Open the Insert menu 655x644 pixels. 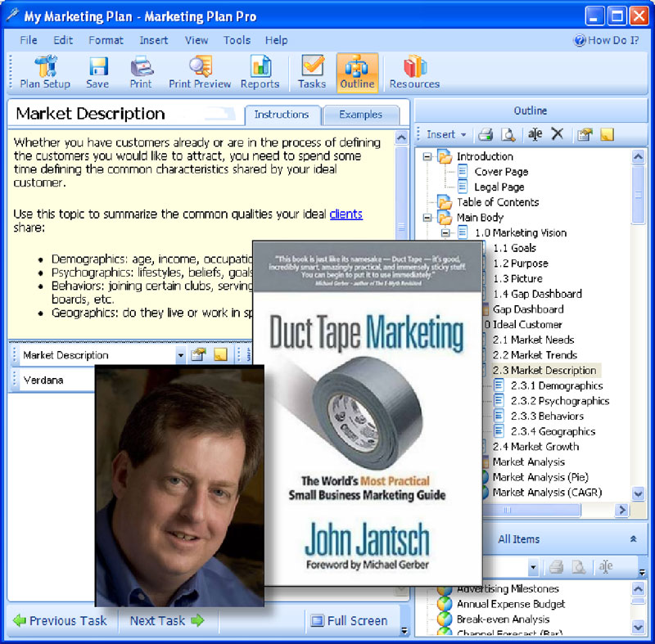[x=154, y=40]
